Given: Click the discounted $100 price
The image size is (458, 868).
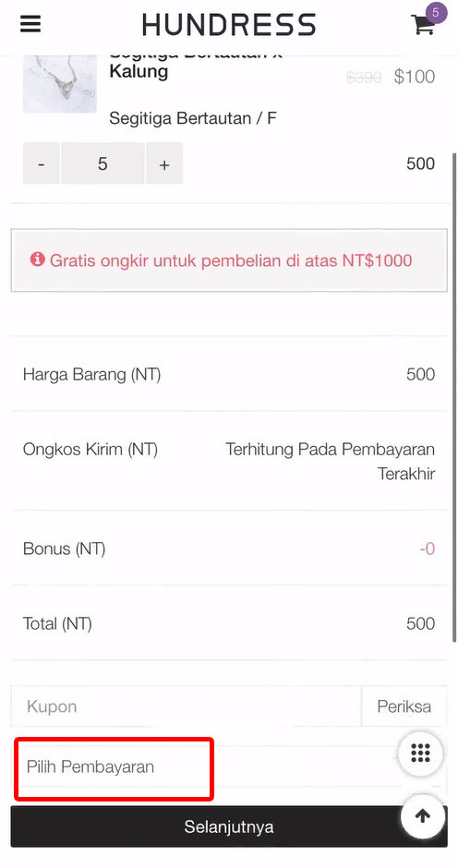Looking at the screenshot, I should [415, 77].
